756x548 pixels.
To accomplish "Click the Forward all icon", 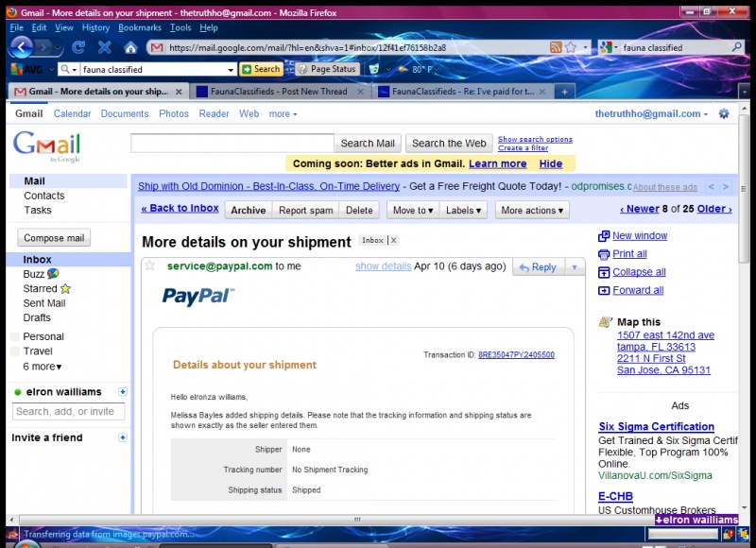I will coord(604,291).
